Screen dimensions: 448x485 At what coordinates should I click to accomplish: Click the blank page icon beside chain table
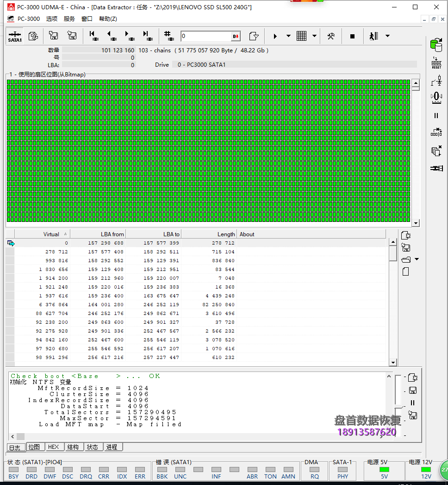406,271
